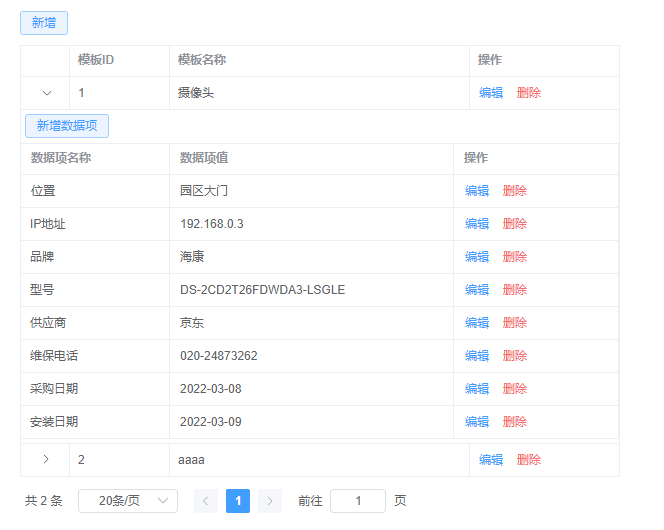Select the 020-24873262 value cell

(311, 356)
